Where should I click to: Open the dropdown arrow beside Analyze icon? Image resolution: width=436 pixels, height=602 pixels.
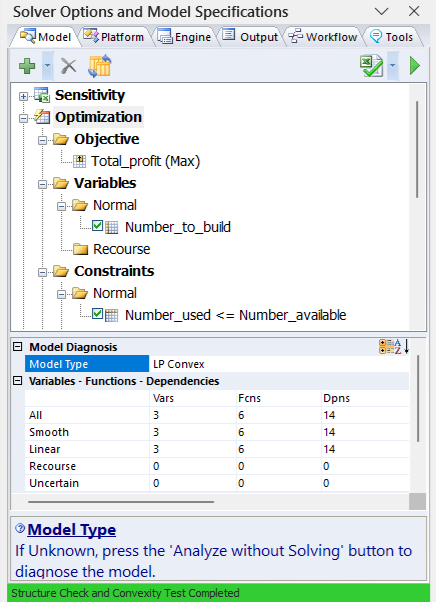(393, 66)
